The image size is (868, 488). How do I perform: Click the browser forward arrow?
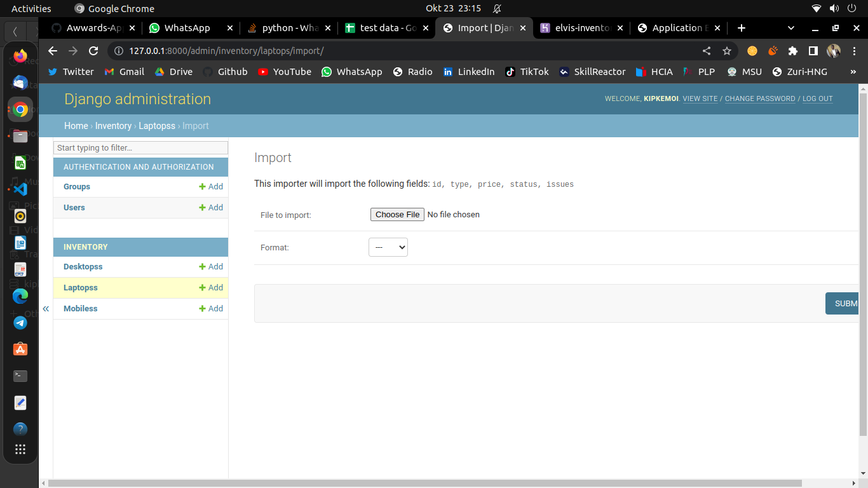point(73,51)
